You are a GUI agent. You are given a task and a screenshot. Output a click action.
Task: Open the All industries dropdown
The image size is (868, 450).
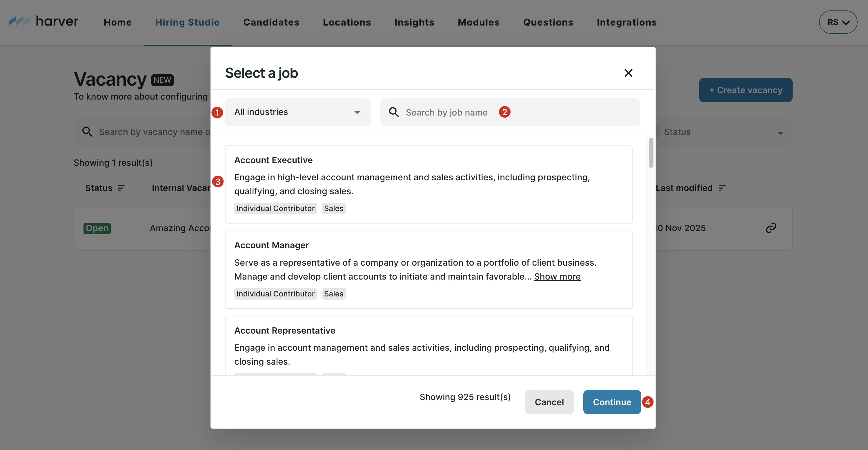click(297, 112)
